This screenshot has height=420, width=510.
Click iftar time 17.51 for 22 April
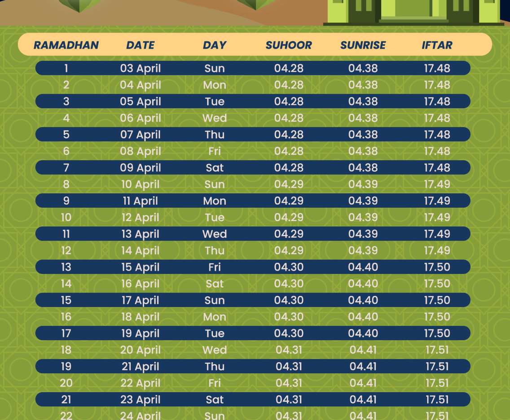click(x=437, y=383)
